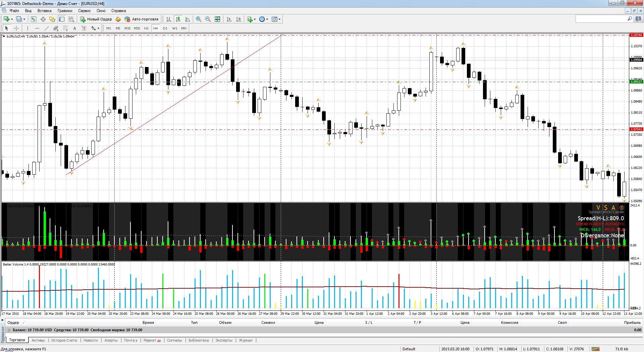644x352 pixels.
Task: Click the new chart icon
Action: (x=6, y=19)
